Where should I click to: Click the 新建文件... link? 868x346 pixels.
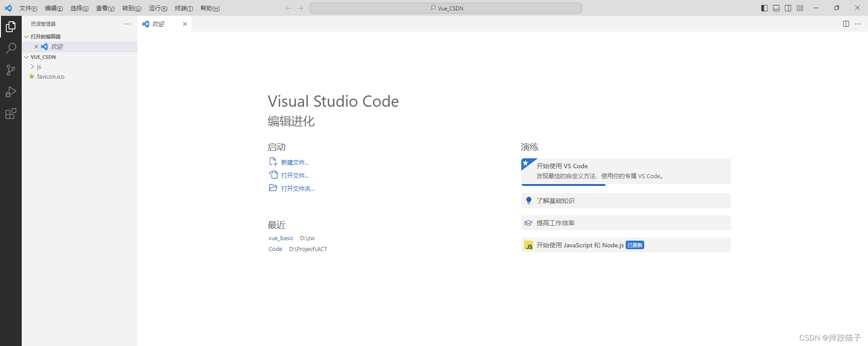click(x=295, y=162)
